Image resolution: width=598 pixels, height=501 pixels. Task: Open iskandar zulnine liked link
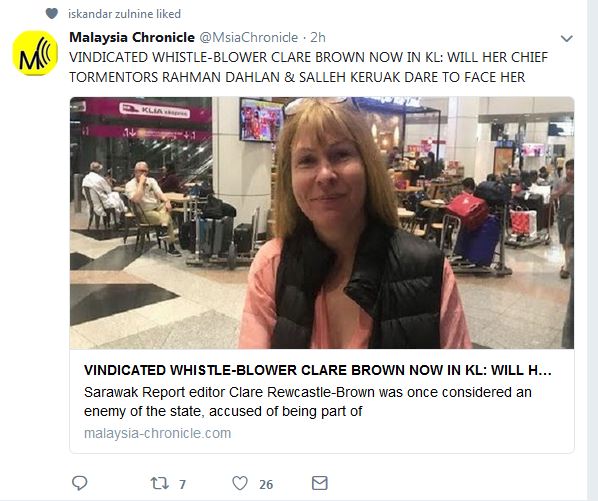point(124,14)
